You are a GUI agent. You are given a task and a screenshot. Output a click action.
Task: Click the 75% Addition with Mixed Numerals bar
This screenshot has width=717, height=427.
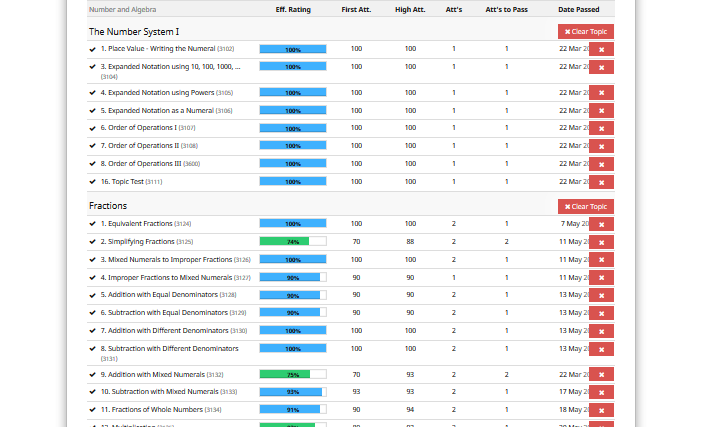click(x=292, y=375)
